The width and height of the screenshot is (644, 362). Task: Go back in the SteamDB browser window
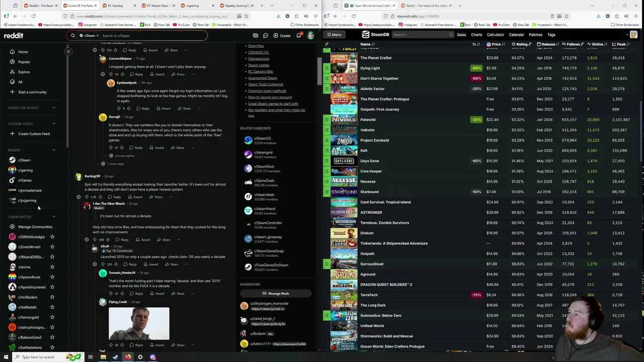(336, 16)
